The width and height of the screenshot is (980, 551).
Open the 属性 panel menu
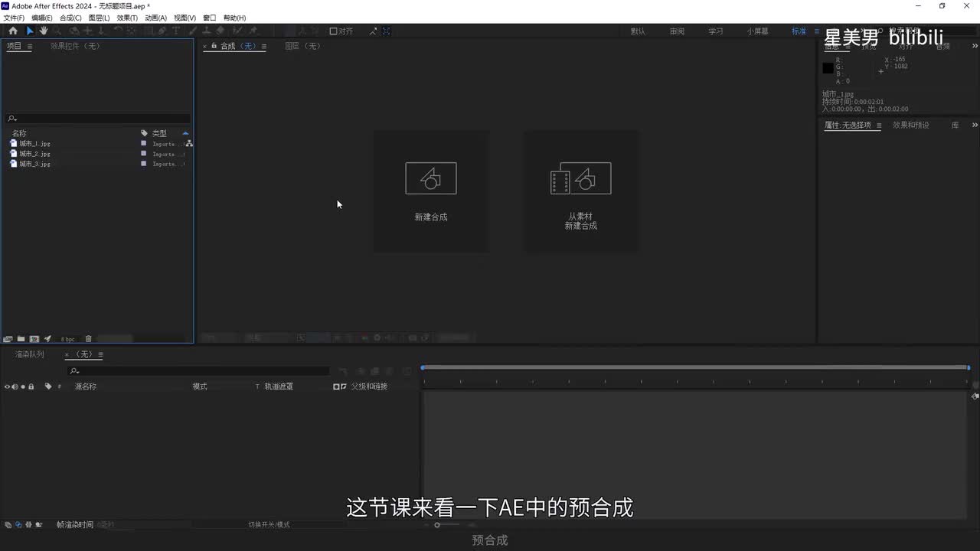pyautogui.click(x=879, y=126)
